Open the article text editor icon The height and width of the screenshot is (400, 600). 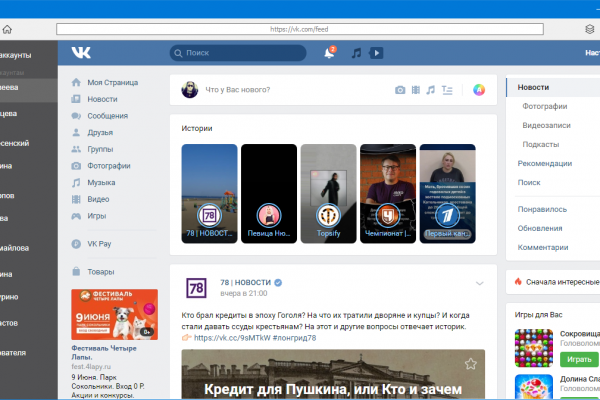pyautogui.click(x=447, y=90)
